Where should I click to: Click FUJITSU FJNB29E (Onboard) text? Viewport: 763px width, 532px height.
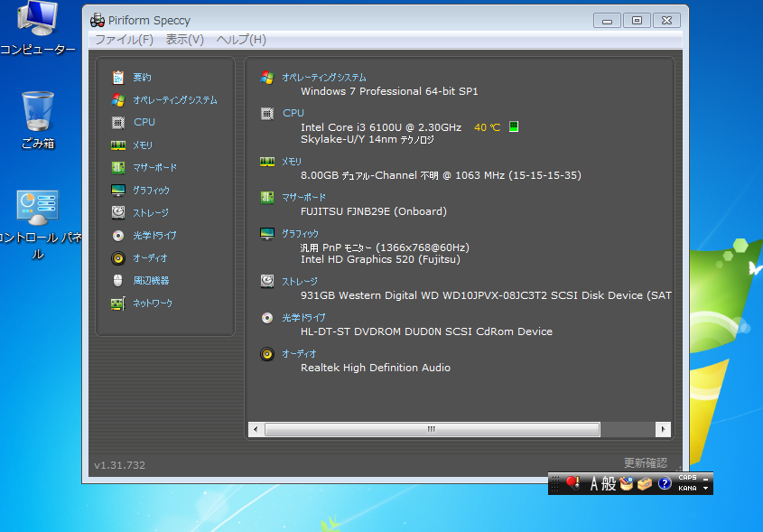[374, 211]
